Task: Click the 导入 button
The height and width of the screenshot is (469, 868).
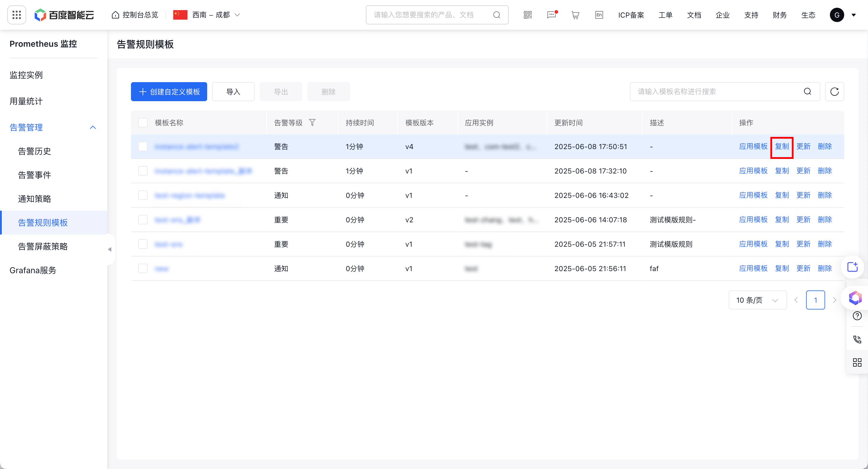Action: coord(233,92)
